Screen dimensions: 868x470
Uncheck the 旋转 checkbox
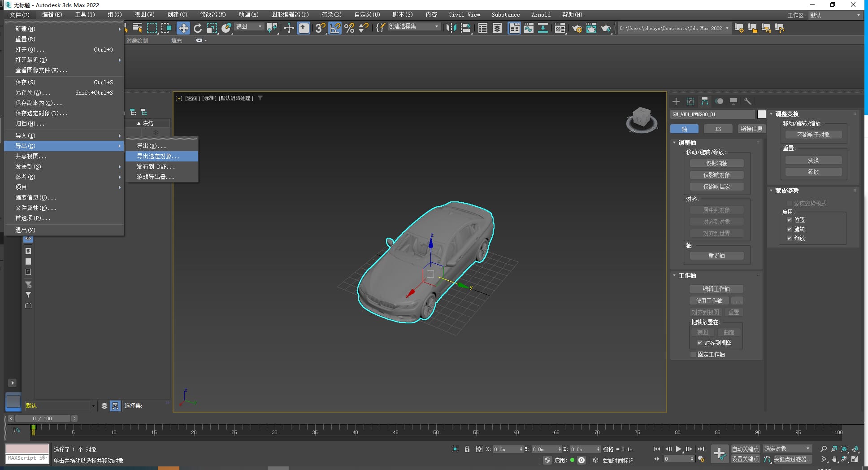tap(790, 229)
